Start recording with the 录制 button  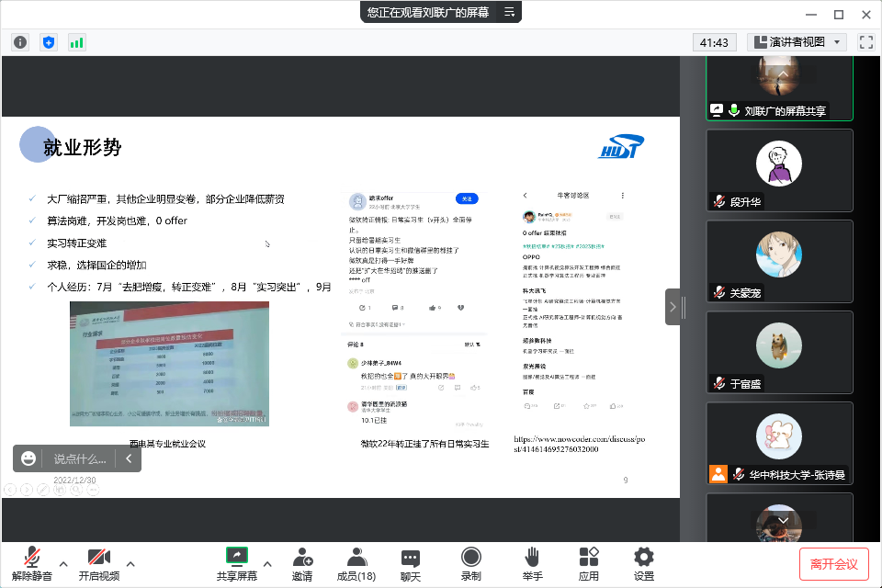click(x=471, y=564)
